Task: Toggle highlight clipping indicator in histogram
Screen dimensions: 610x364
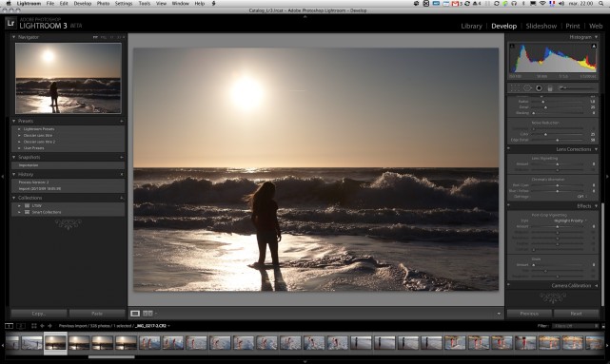Action: (594, 46)
